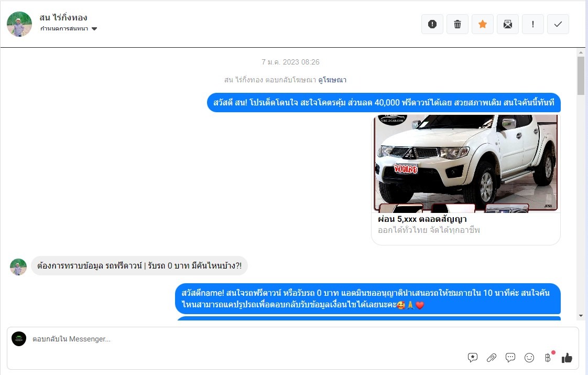Open the speech bubble quick replies icon
This screenshot has height=375, width=588.
[x=510, y=358]
